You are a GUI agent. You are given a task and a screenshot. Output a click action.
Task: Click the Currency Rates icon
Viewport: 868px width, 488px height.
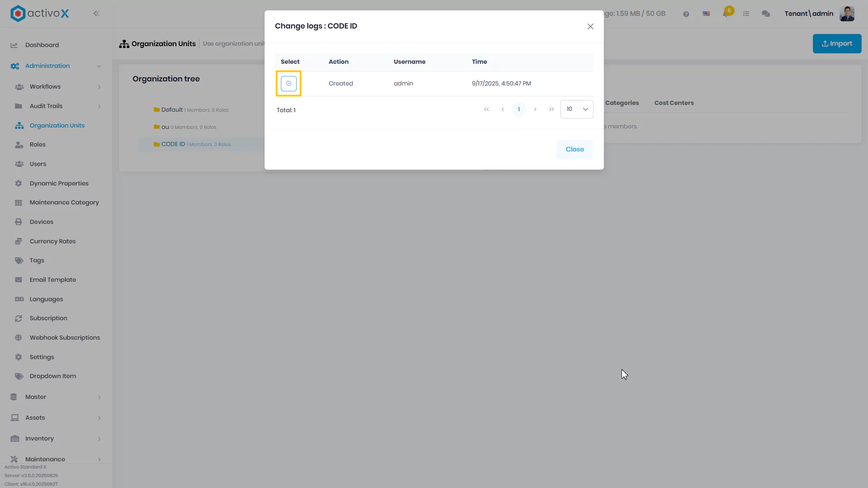click(19, 241)
